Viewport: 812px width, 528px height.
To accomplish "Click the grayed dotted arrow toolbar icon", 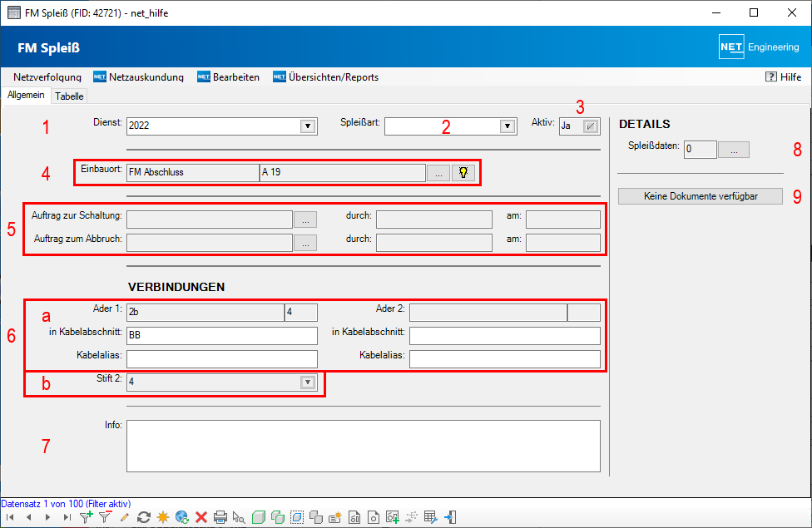I will tap(412, 516).
